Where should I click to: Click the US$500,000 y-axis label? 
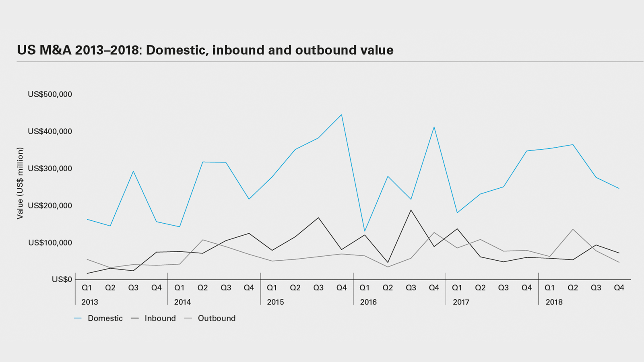point(50,95)
